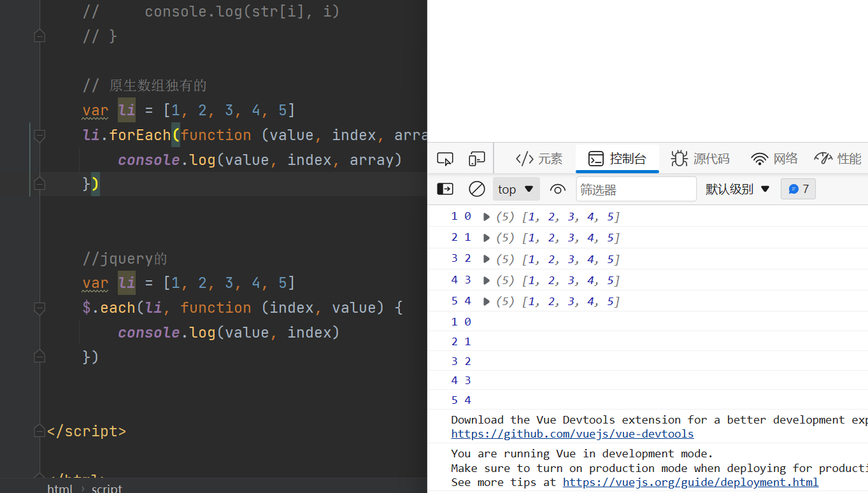Switch to the 网络 tab
This screenshot has width=868, height=493.
(x=774, y=159)
